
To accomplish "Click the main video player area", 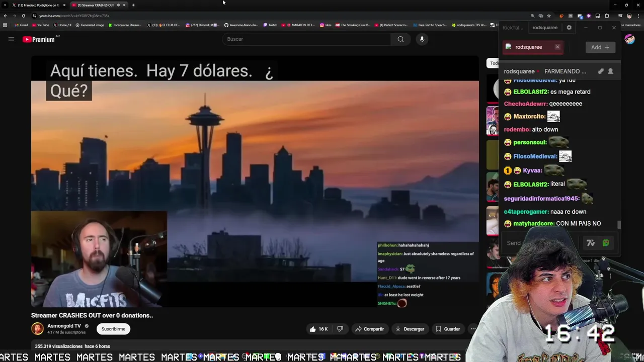I will pyautogui.click(x=255, y=181).
